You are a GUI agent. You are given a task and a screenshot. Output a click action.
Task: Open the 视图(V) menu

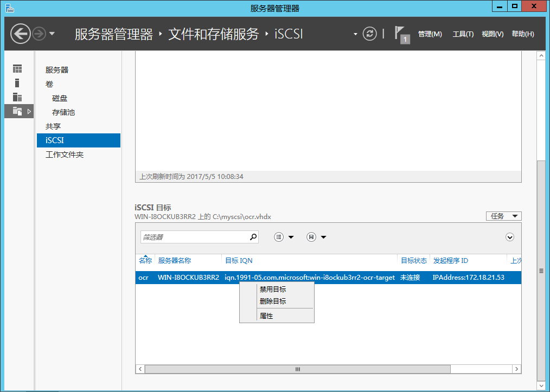493,34
